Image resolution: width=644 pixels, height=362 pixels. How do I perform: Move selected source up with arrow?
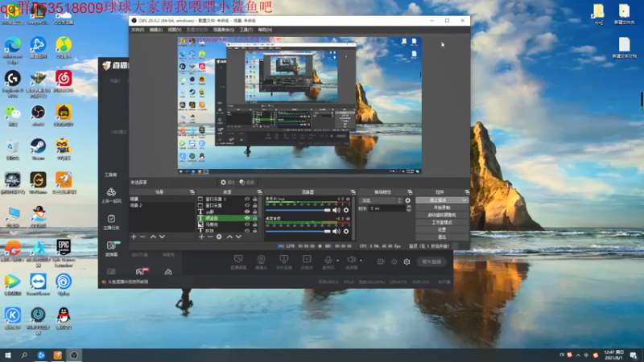coord(229,237)
